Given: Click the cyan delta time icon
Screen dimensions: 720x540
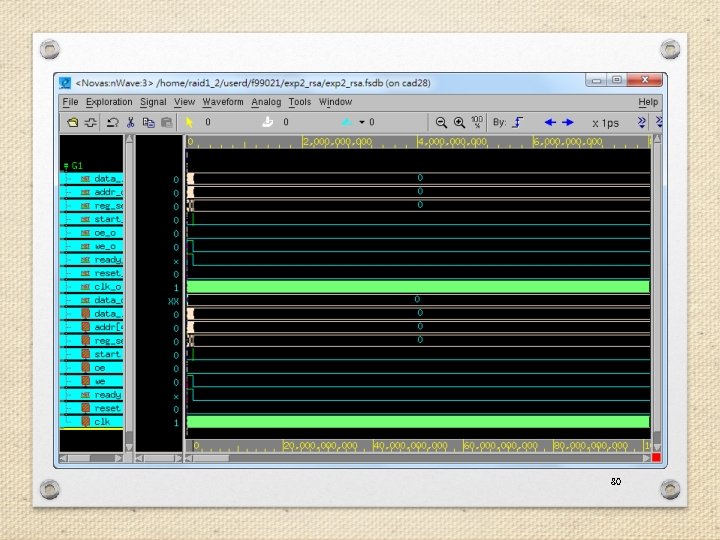Looking at the screenshot, I should coord(347,122).
